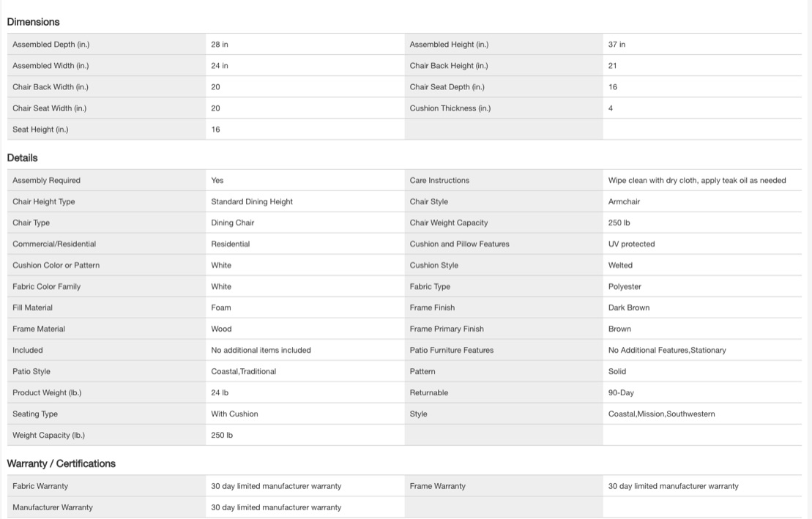Click the Polyester fabric type value
The image size is (812, 519).
pyautogui.click(x=625, y=286)
